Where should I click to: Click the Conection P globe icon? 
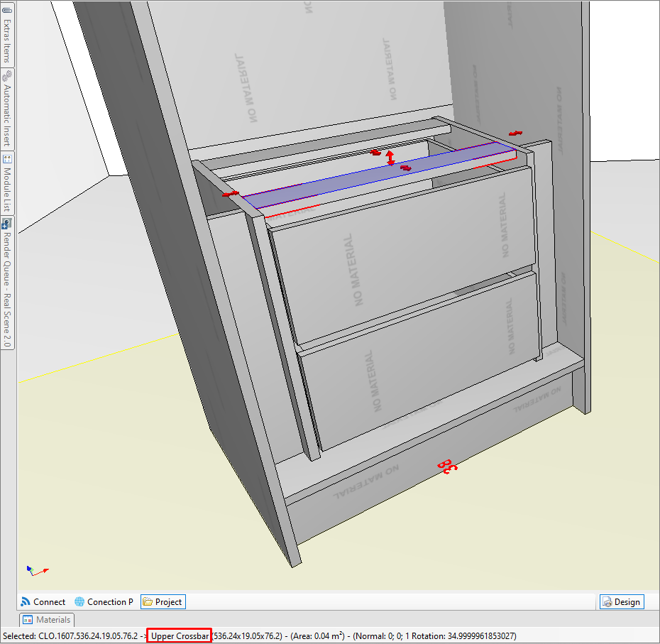coord(79,602)
